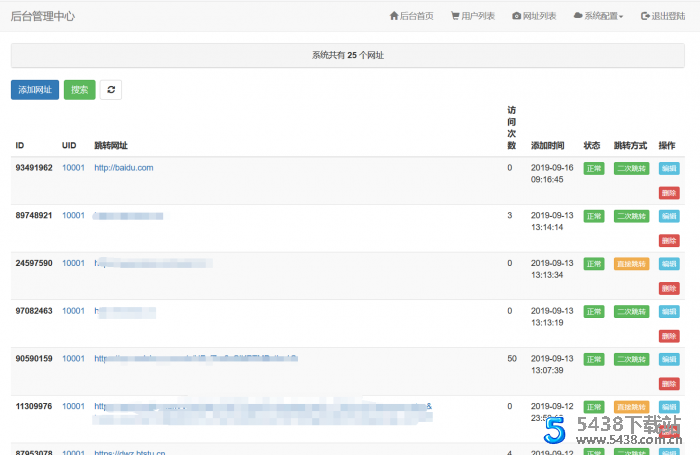Expand the 系统配置 dropdown menu

click(598, 16)
